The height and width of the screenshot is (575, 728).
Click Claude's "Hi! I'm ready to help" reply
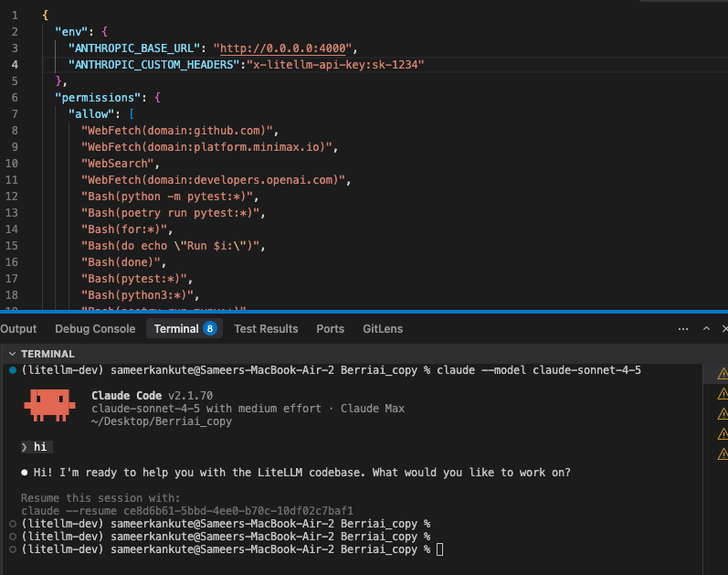click(301, 473)
